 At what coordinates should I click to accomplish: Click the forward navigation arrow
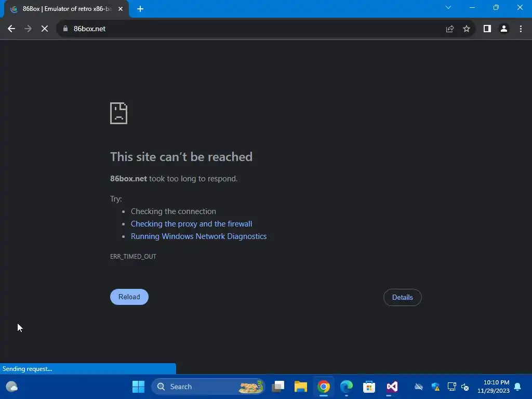(x=28, y=29)
